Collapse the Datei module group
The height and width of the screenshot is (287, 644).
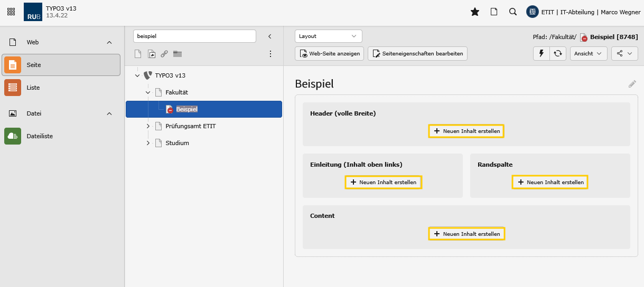coord(109,113)
